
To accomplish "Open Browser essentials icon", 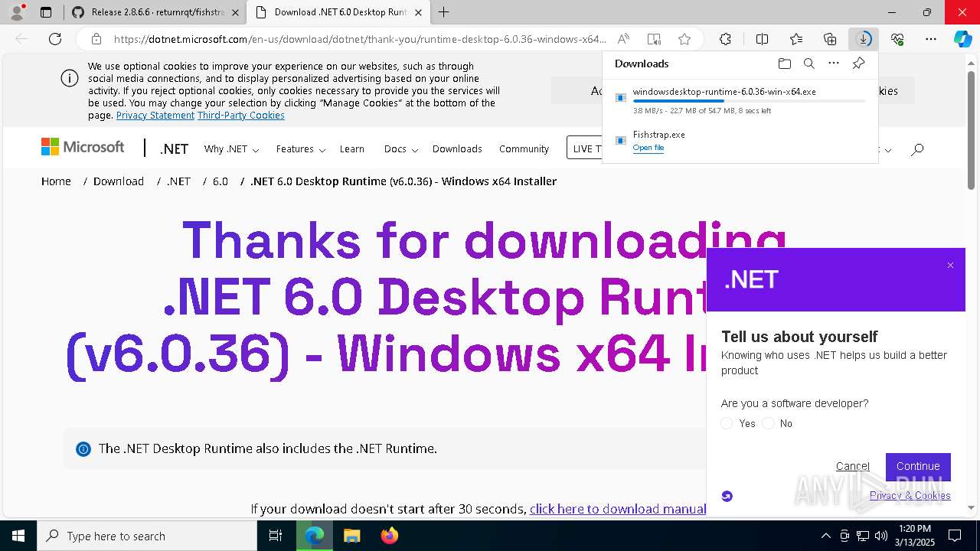I will 897,39.
